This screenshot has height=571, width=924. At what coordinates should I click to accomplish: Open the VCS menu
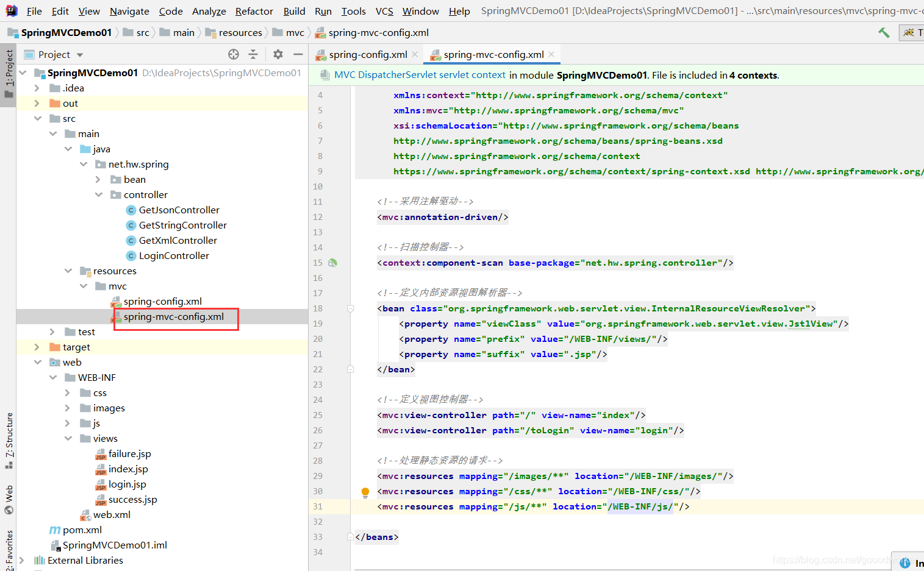[384, 11]
